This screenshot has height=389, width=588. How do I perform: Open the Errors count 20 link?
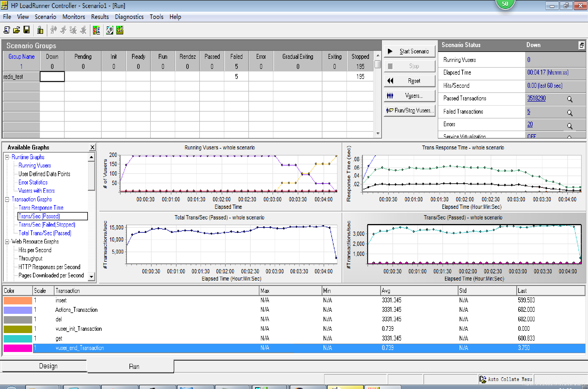530,124
